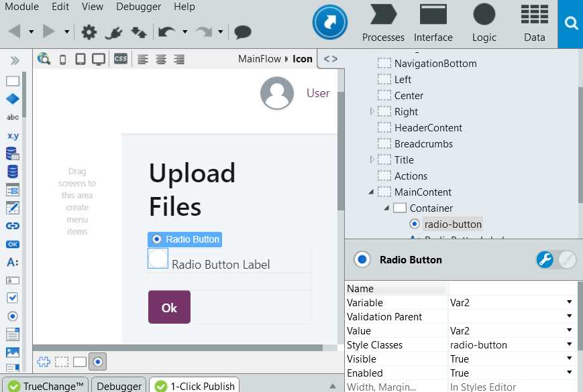Image resolution: width=583 pixels, height=392 pixels.
Task: Select the radio button in bottom widget bar
Action: [98, 361]
